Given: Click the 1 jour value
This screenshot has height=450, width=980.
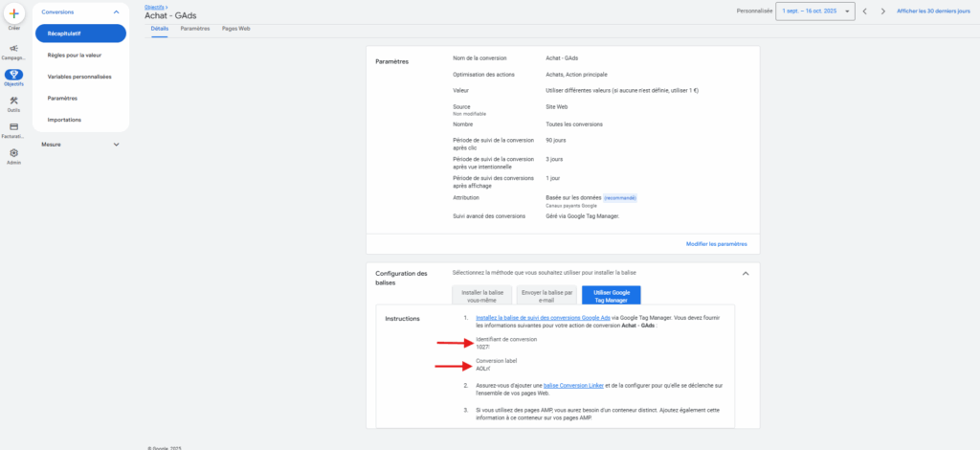Looking at the screenshot, I should (x=553, y=178).
